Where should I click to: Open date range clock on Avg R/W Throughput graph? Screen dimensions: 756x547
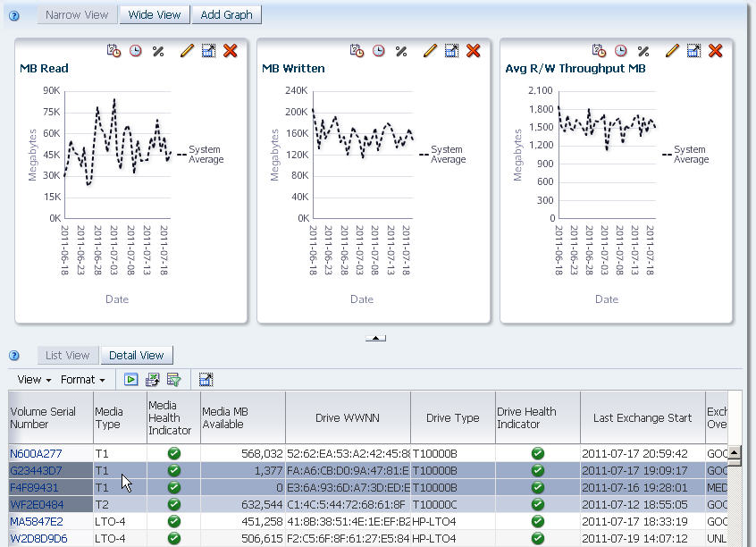[620, 51]
